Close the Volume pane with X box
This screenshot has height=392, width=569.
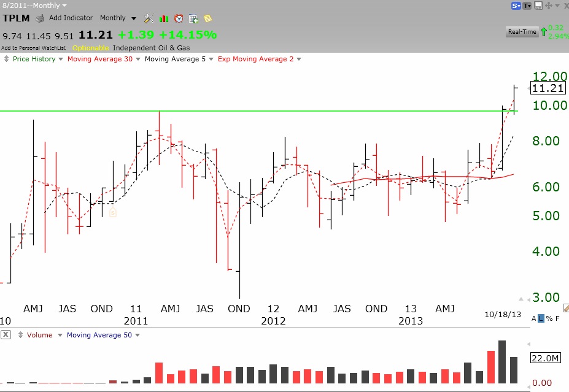[x=6, y=335]
